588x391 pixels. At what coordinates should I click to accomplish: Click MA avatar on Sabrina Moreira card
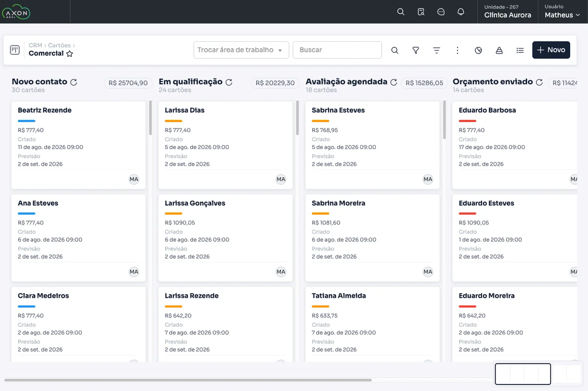pyautogui.click(x=428, y=272)
